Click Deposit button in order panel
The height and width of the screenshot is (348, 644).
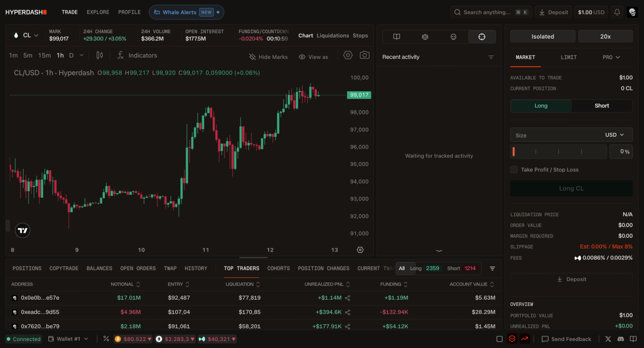[x=572, y=279]
